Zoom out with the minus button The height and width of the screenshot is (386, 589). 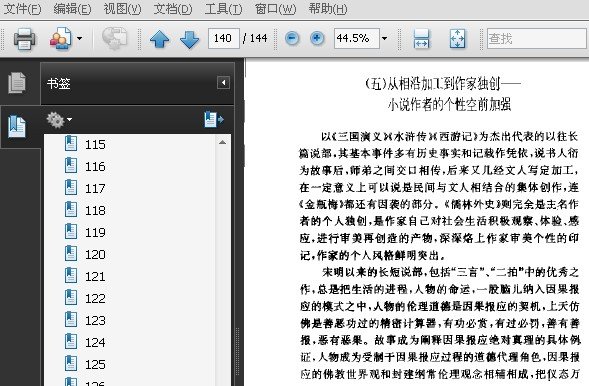(x=292, y=38)
